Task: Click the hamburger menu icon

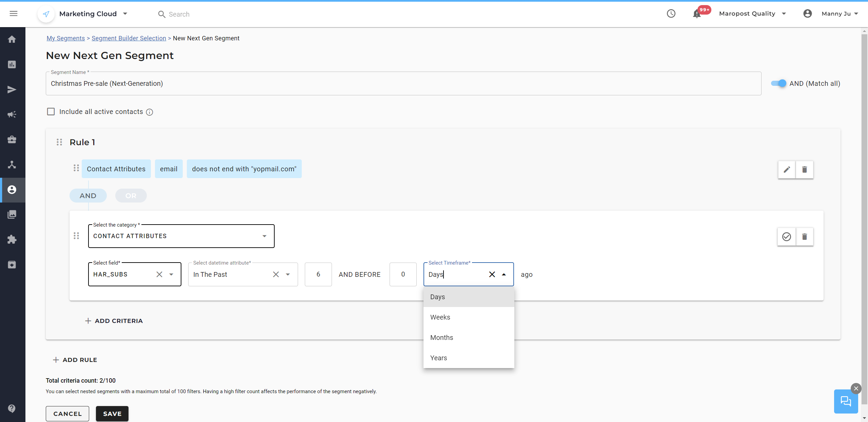Action: tap(14, 14)
